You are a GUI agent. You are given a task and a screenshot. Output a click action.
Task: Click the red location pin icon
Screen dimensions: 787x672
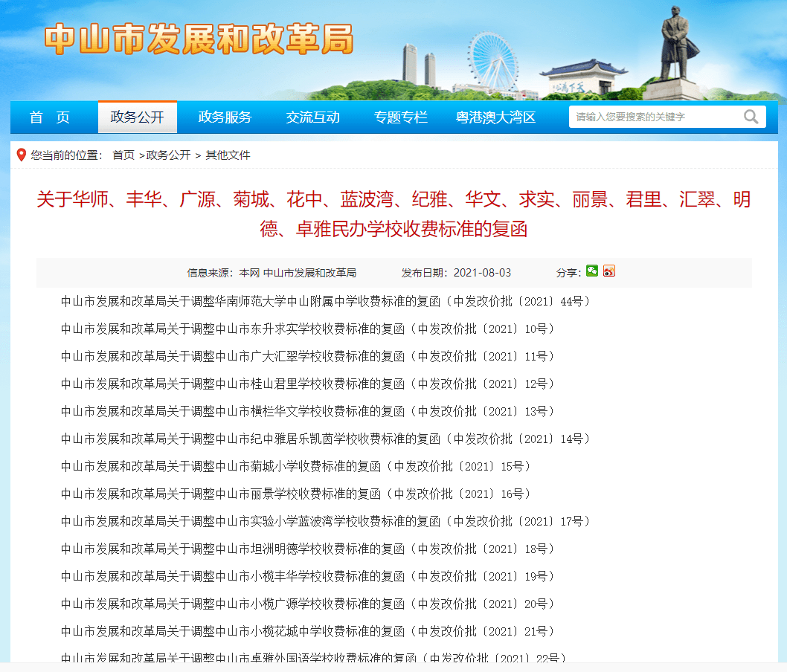click(x=21, y=155)
